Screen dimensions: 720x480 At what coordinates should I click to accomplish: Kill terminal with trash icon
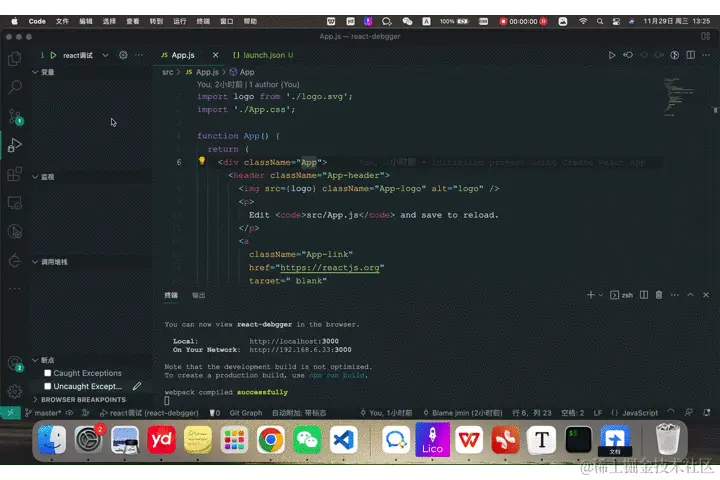tap(659, 295)
